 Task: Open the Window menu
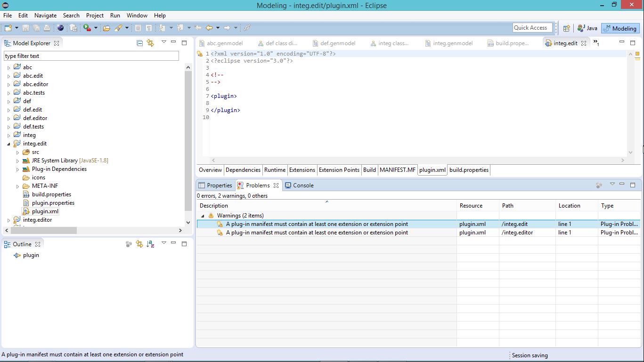[x=137, y=15]
